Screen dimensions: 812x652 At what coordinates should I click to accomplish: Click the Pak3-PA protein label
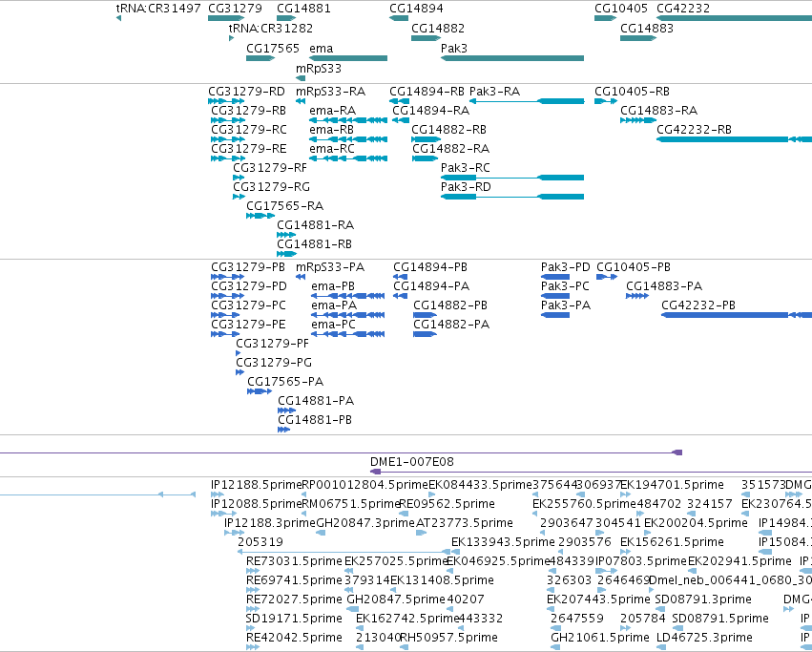[566, 305]
